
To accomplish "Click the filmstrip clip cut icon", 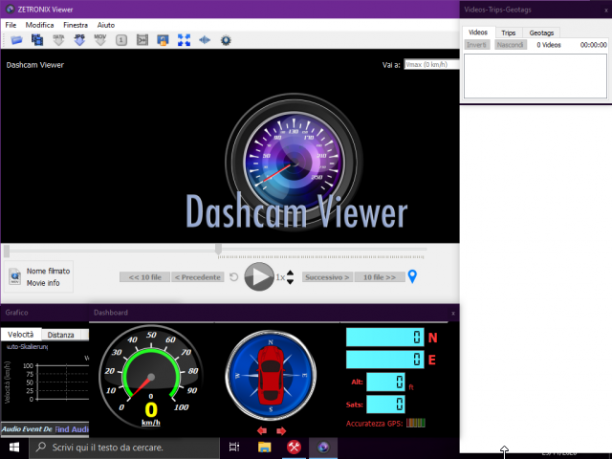I will (x=142, y=40).
